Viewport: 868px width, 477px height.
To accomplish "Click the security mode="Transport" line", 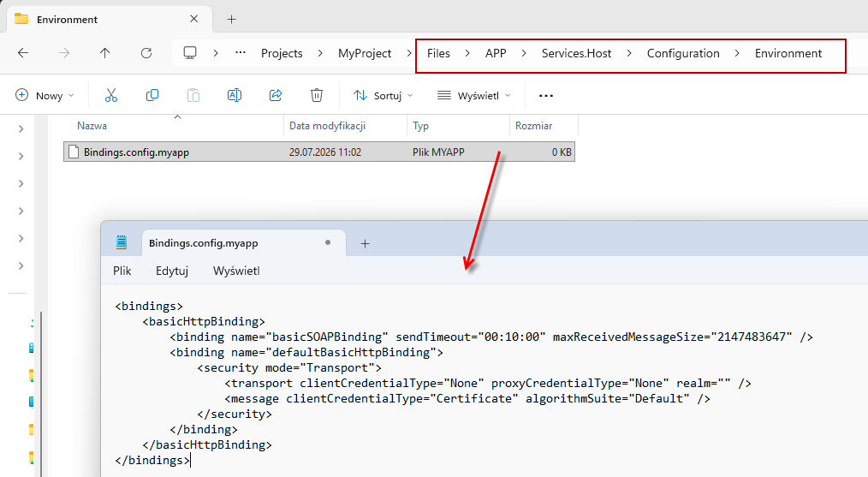I will 289,368.
